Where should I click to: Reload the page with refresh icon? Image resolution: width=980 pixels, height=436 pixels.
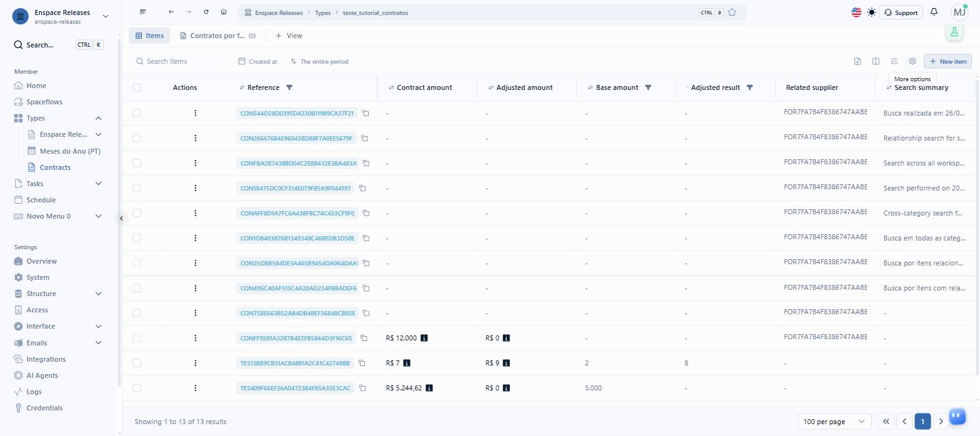click(x=206, y=12)
